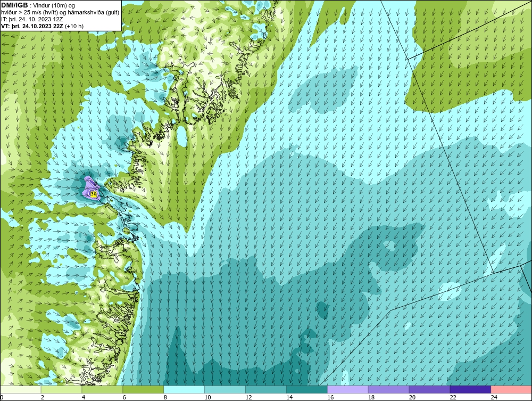
Task: Select the 6-8 m/s olive green swatch
Action: coord(143,389)
